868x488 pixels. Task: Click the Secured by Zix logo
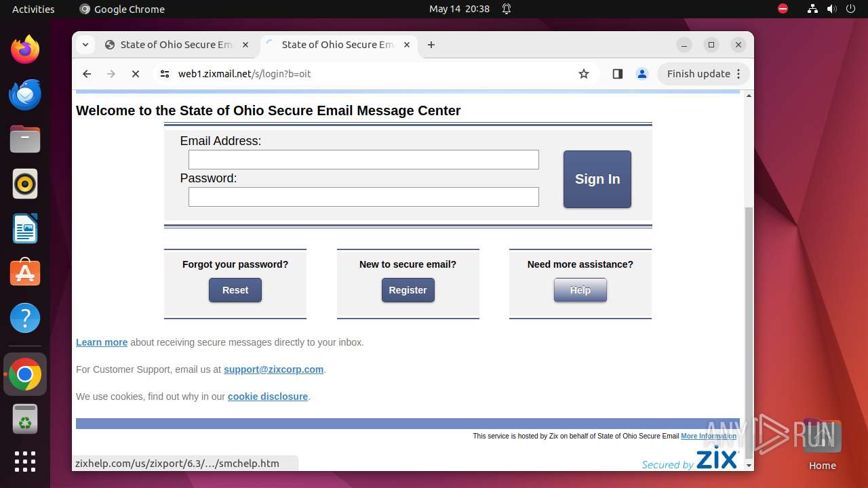pyautogui.click(x=690, y=459)
